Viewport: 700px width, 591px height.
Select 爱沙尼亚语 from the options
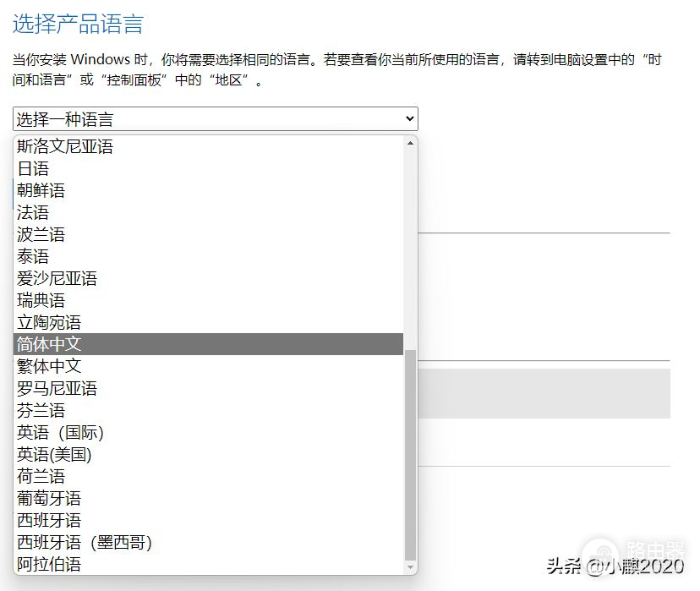pos(208,278)
